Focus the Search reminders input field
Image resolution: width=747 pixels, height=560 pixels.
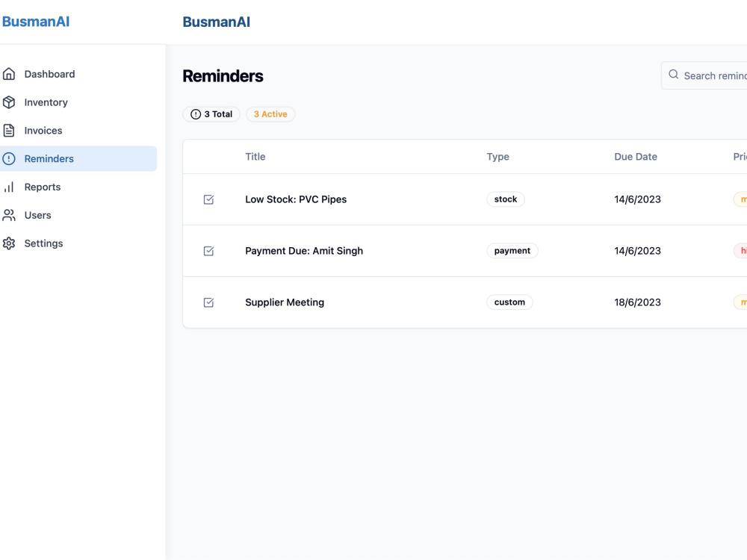704,75
